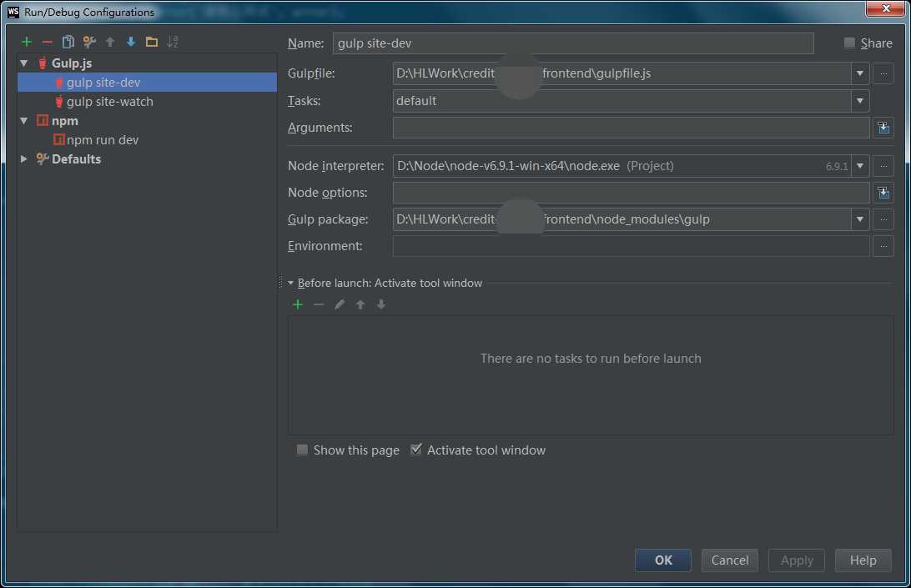This screenshot has height=588, width=911.
Task: Click the Cancel button
Action: point(730,560)
